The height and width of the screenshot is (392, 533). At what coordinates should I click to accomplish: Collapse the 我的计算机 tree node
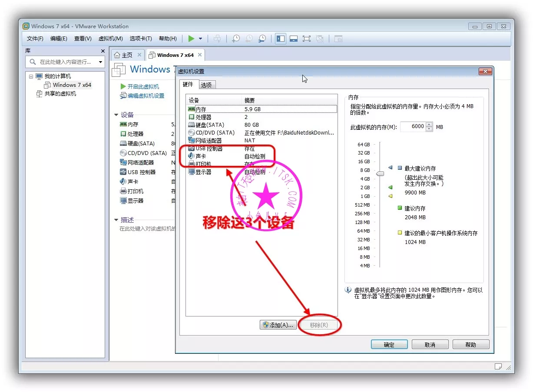click(31, 76)
